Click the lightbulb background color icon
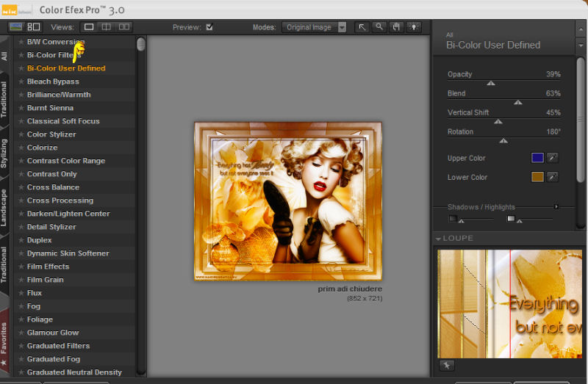The image size is (588, 384). (415, 27)
